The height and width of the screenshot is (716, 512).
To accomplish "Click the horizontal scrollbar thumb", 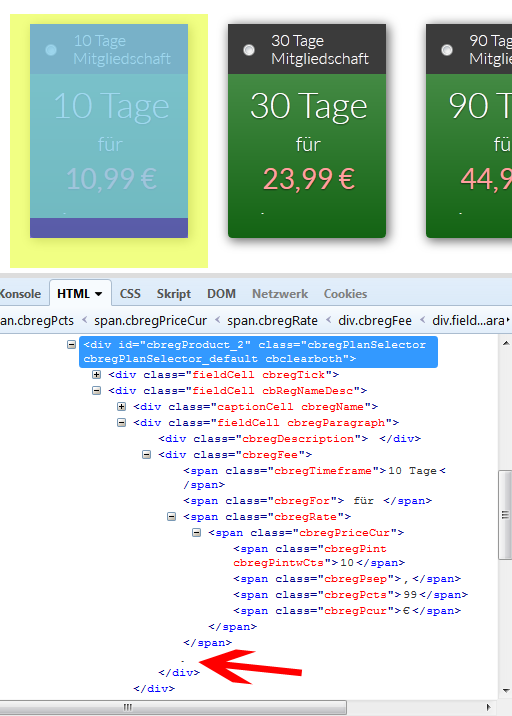I will tap(173, 707).
